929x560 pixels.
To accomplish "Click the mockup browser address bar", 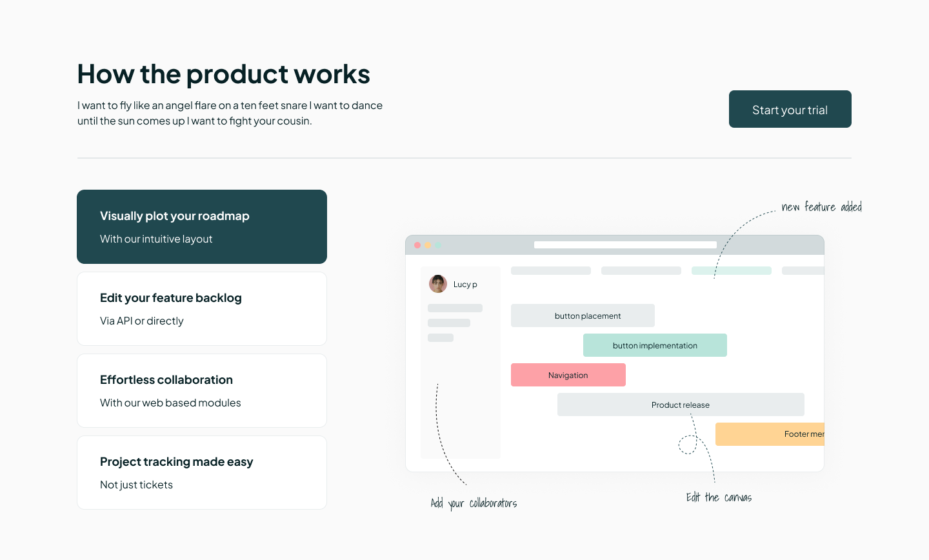I will (x=625, y=245).
